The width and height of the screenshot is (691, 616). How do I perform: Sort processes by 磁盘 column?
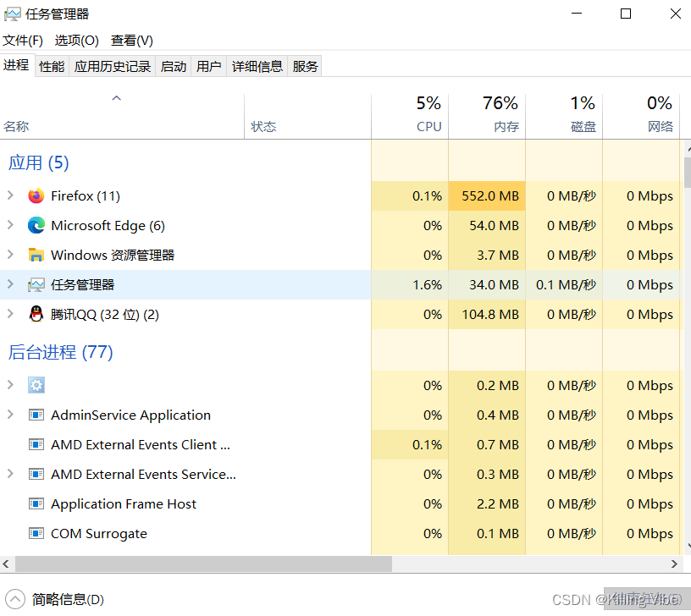564,117
